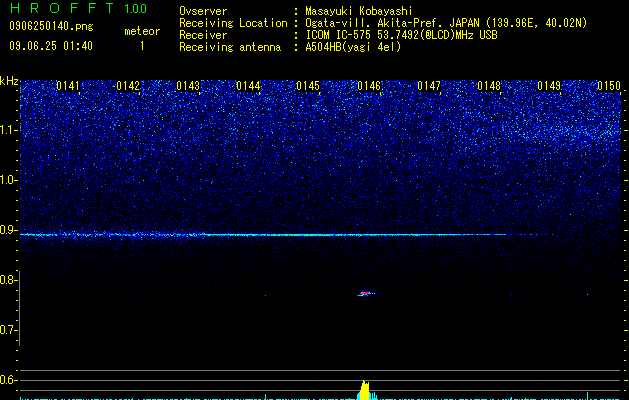Click the 0146 time marker
This screenshot has width=629, height=400.
click(368, 86)
